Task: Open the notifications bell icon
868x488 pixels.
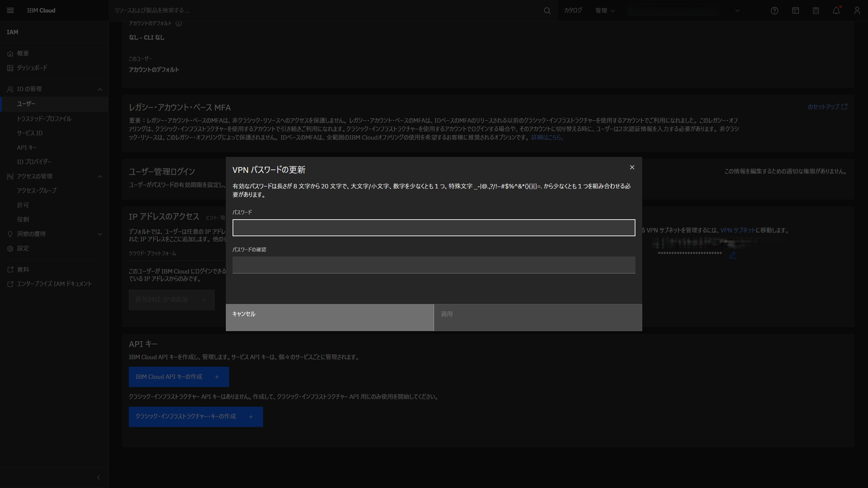Action: [x=836, y=11]
